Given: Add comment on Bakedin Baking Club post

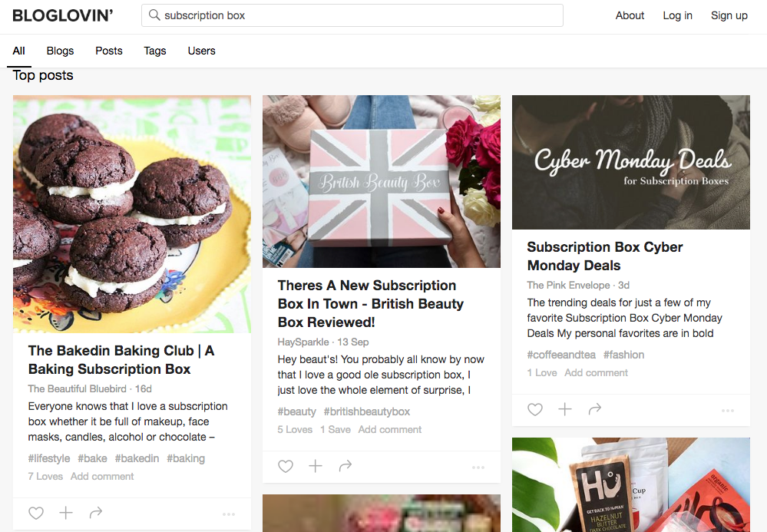Looking at the screenshot, I should (x=102, y=476).
